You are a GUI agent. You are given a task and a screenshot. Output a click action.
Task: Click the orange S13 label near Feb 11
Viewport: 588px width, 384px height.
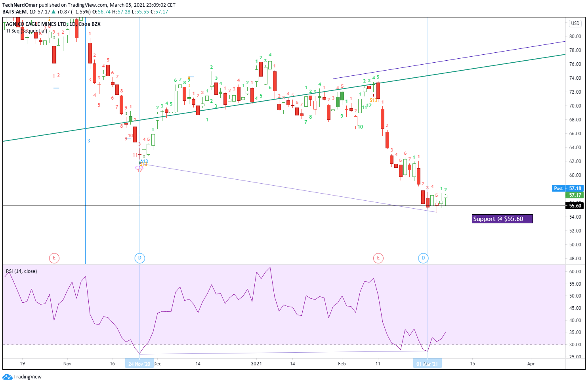point(374,100)
